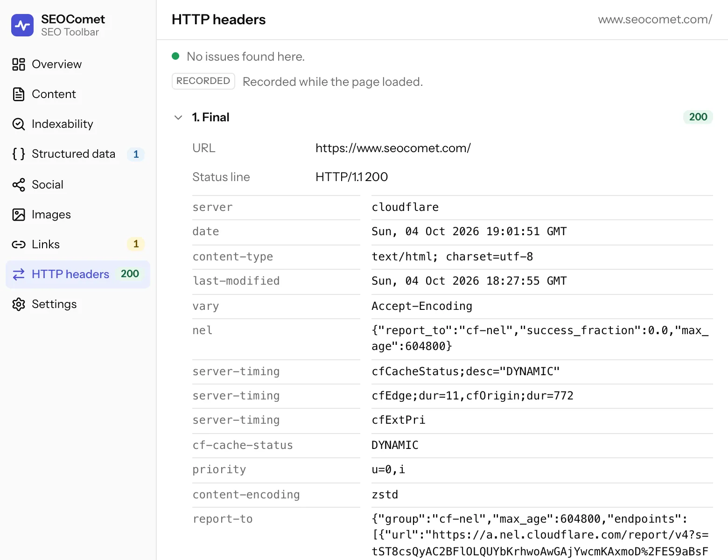
Task: Click the 'cloudflare' server value
Action: point(405,207)
